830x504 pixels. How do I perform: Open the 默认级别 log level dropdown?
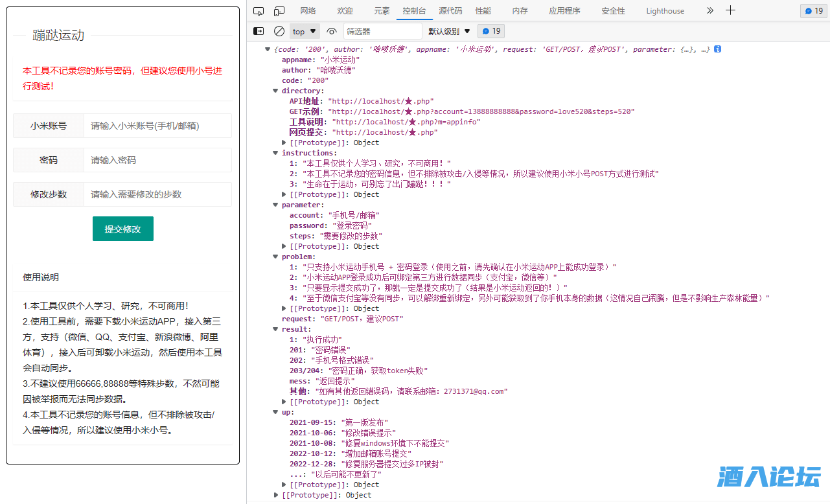pyautogui.click(x=448, y=31)
